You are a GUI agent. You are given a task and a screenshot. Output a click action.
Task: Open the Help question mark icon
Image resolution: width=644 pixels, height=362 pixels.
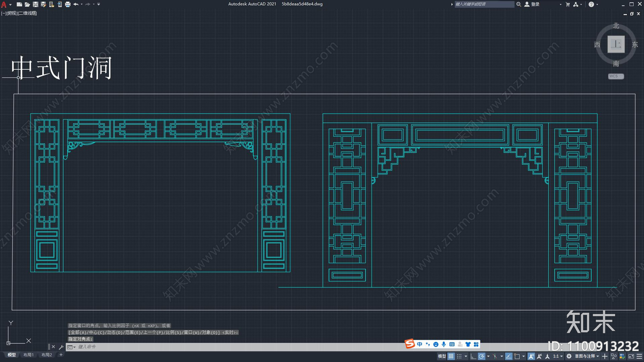591,4
